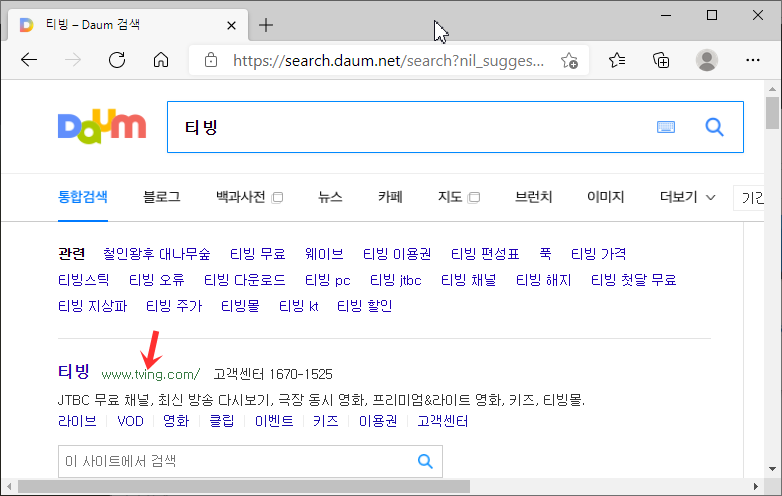Click related search 티빙스틱

point(83,280)
